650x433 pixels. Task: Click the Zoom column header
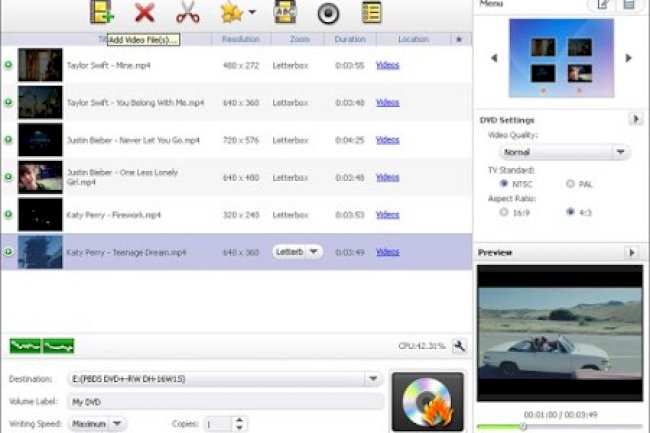pyautogui.click(x=300, y=39)
